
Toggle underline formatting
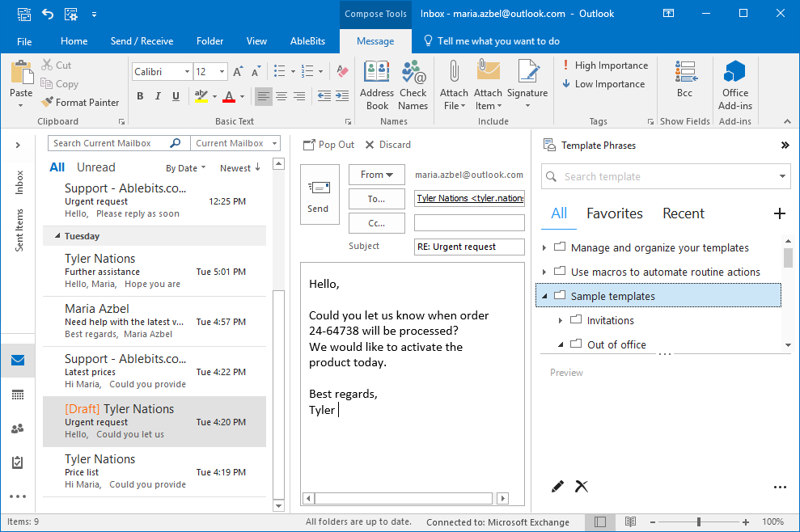(176, 96)
